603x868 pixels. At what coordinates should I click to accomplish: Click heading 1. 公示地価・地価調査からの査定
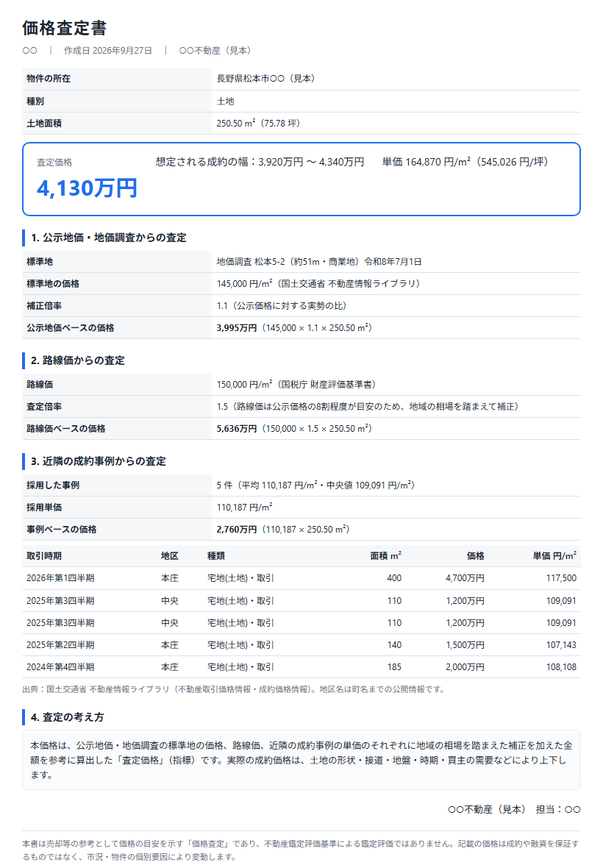(108, 238)
